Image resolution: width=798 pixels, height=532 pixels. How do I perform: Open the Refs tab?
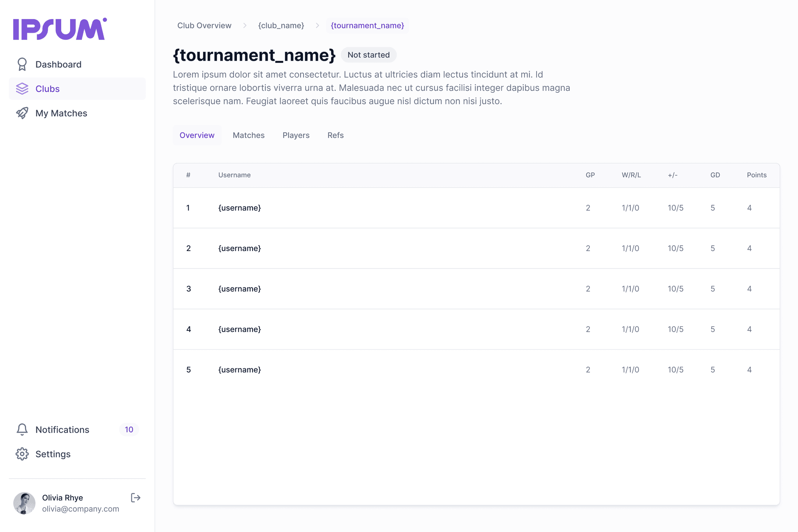pyautogui.click(x=335, y=135)
